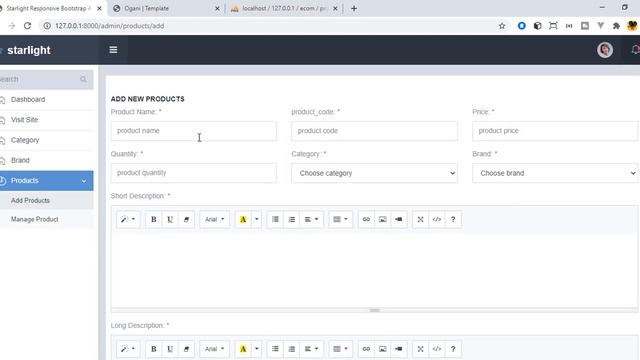Screen dimensions: 640x360
Task: Focus the product code input field
Action: click(x=374, y=131)
